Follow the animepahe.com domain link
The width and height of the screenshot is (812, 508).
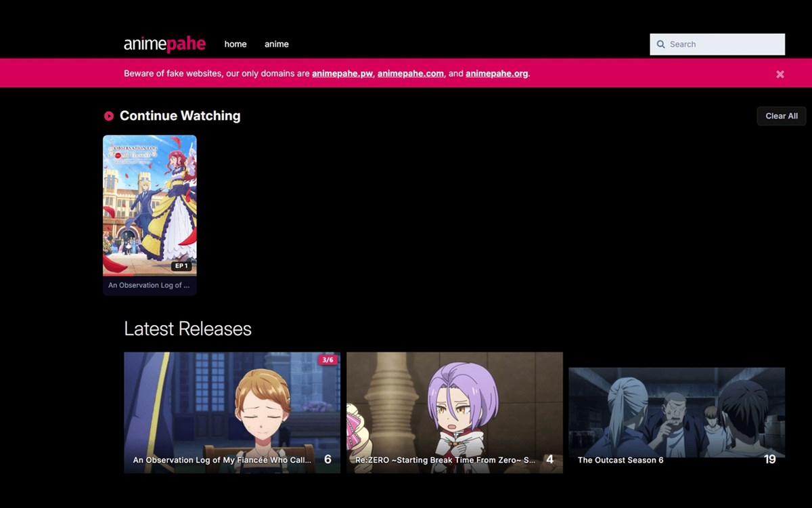coord(411,73)
